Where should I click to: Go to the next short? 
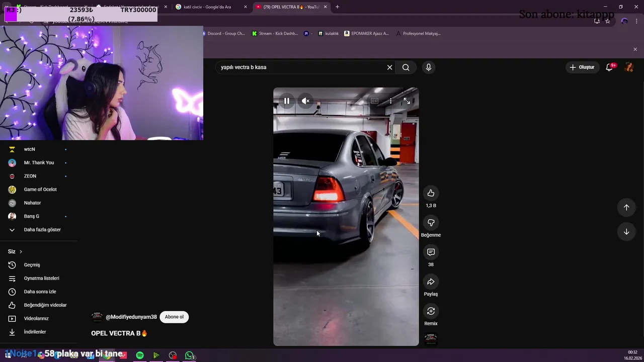click(x=626, y=231)
